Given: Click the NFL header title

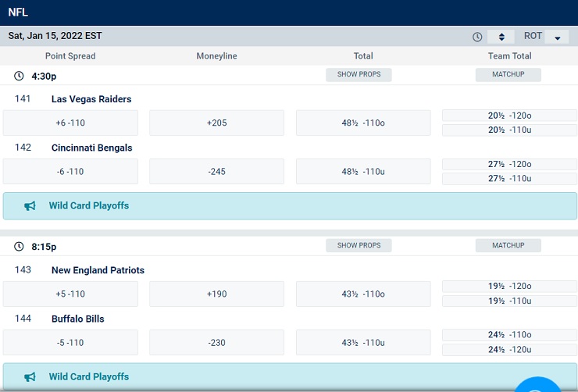Looking at the screenshot, I should coord(18,12).
